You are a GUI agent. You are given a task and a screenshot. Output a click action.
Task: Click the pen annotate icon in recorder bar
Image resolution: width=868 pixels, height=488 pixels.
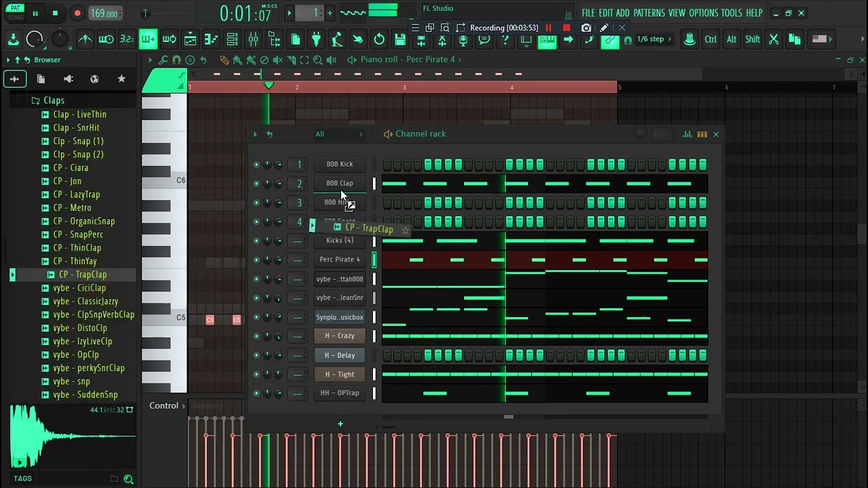coord(604,28)
